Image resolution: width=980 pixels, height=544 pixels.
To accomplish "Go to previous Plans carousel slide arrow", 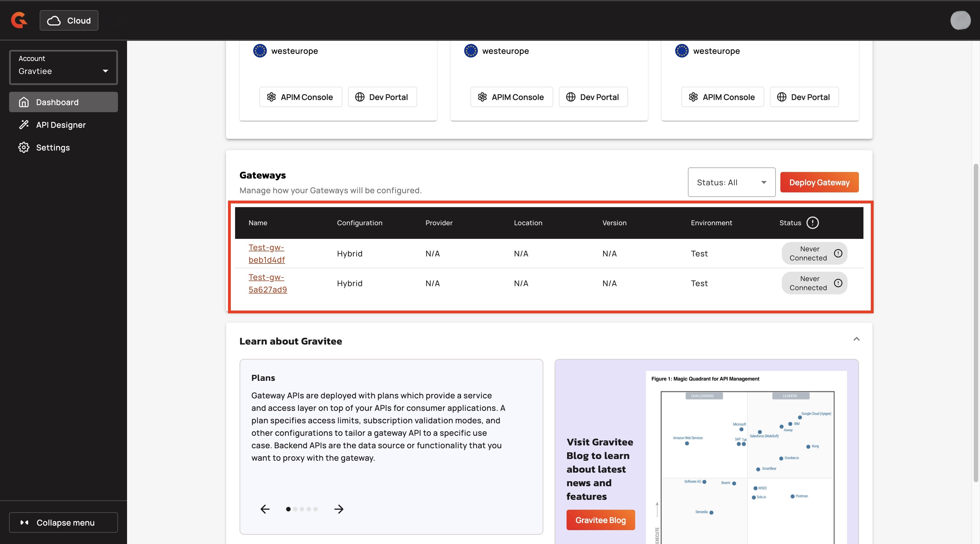I will 265,509.
